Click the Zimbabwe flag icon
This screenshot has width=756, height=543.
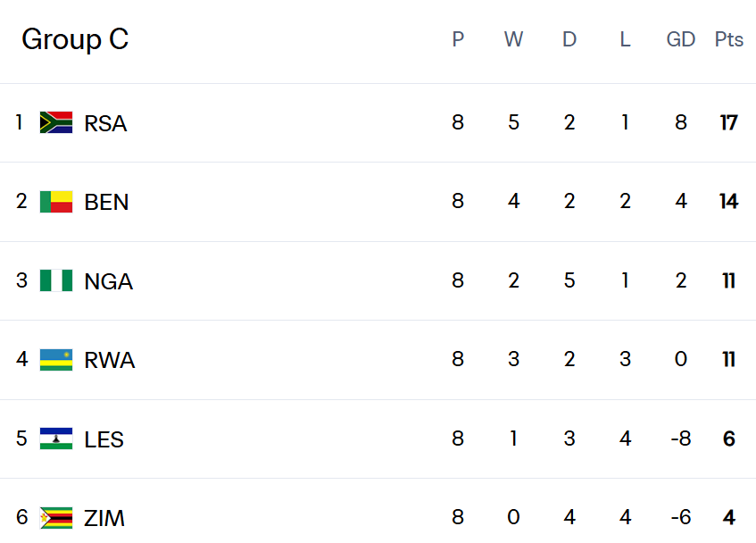click(56, 518)
